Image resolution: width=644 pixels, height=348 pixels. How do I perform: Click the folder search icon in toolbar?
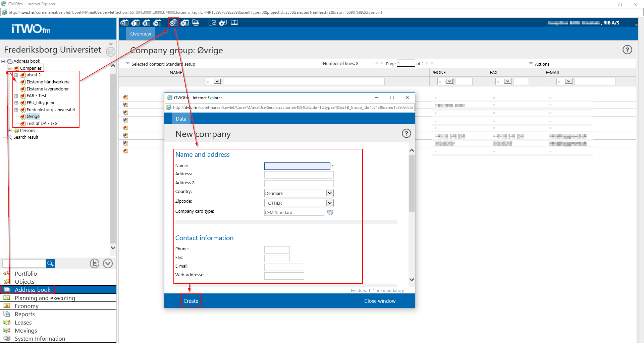[212, 23]
